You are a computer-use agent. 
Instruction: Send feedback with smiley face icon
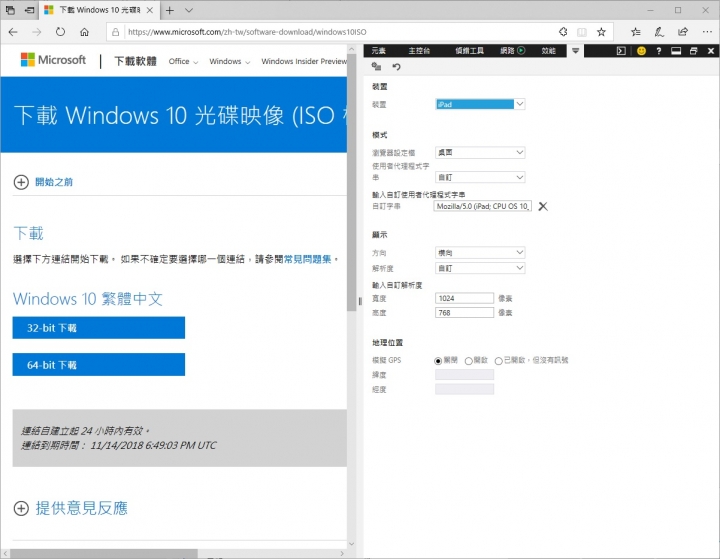[x=641, y=51]
